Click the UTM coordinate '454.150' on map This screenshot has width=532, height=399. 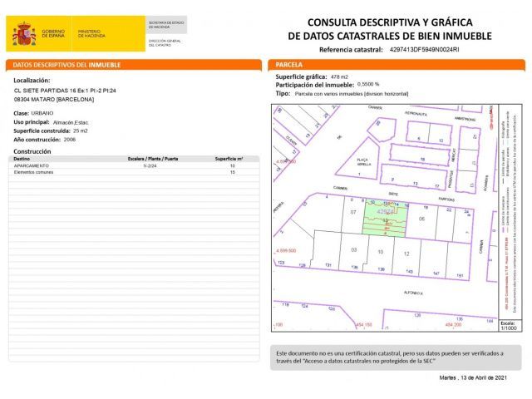pos(364,325)
